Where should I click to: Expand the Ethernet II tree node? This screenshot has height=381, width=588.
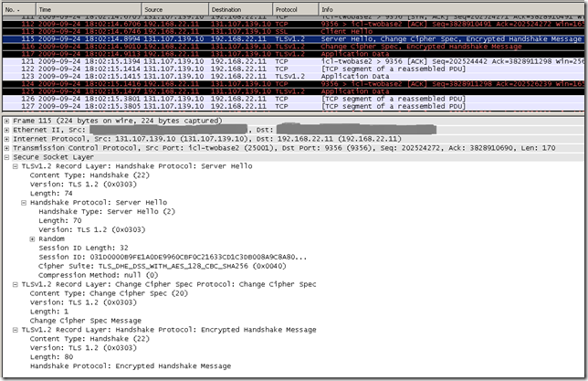click(6, 130)
